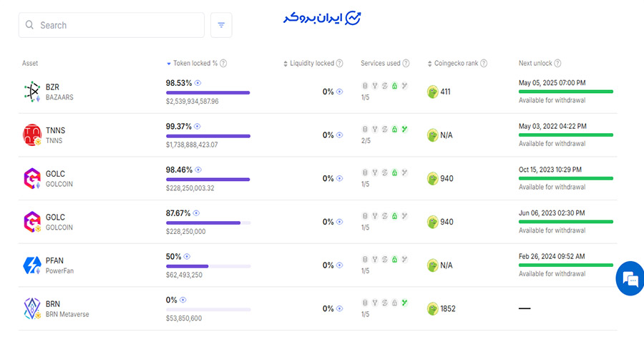Click the BRN Metaverse logo

click(x=32, y=308)
